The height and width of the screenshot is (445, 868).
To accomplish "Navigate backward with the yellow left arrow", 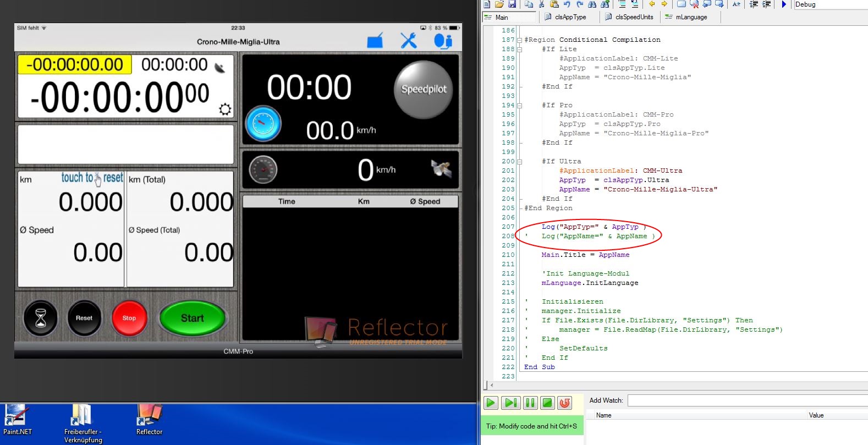I will coord(652,4).
